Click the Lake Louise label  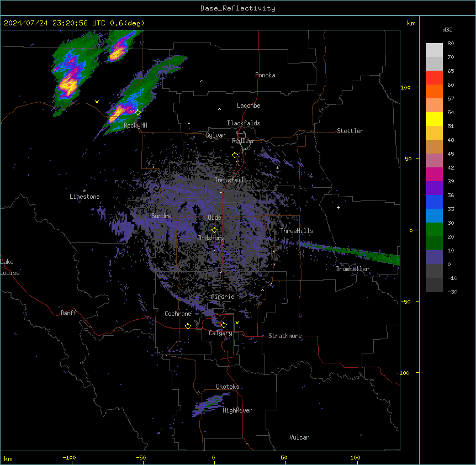[10, 267]
